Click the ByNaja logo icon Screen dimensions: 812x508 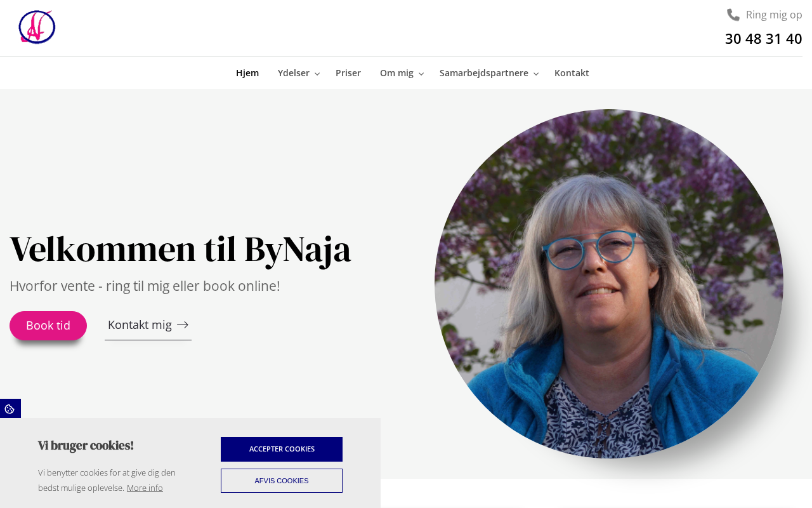(37, 27)
